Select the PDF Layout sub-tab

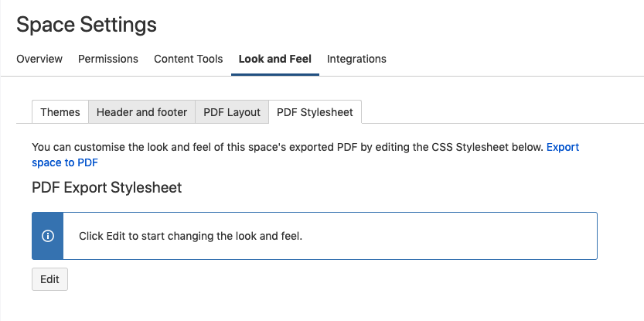[x=232, y=112]
